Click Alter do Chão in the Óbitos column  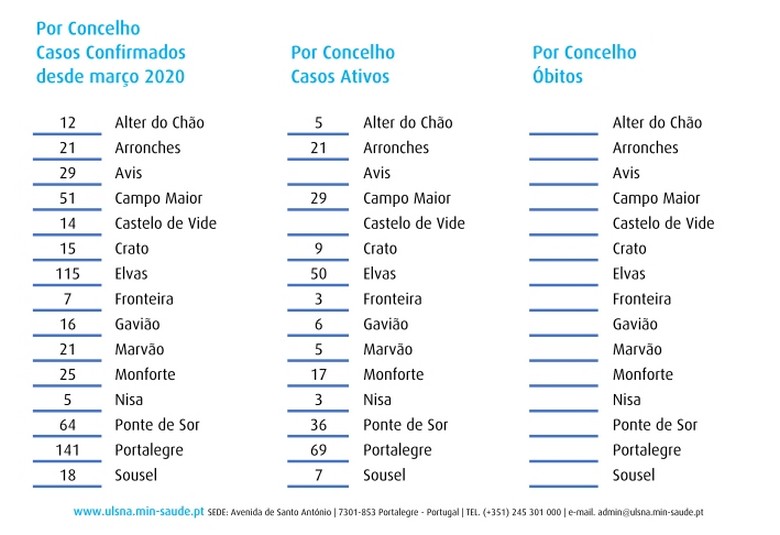pos(657,123)
